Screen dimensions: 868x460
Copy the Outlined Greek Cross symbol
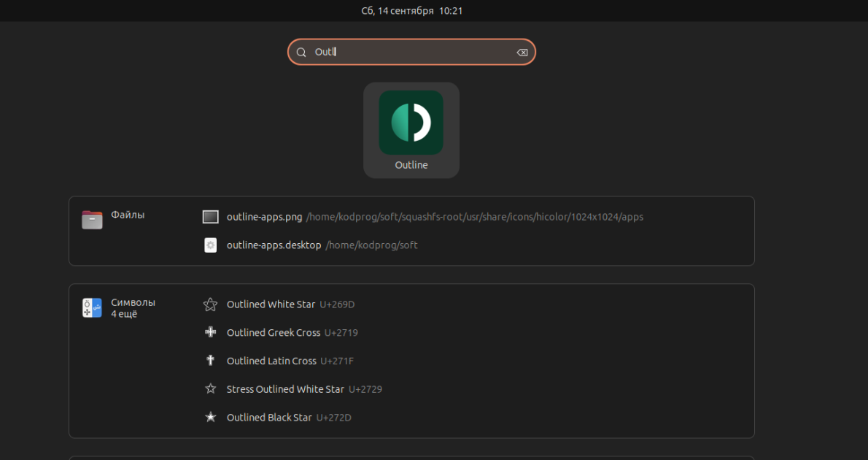(210, 332)
